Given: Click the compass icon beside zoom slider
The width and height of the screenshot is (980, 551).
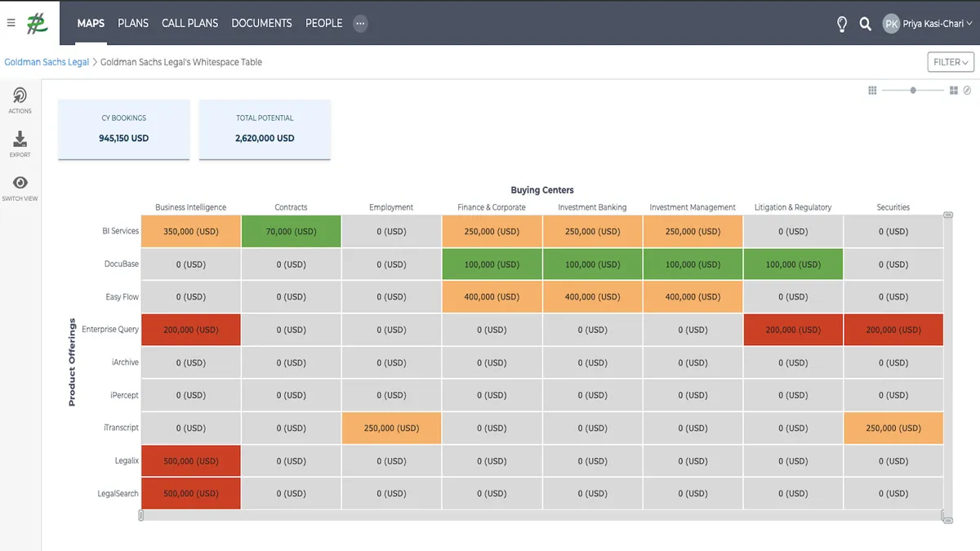Looking at the screenshot, I should tap(967, 91).
